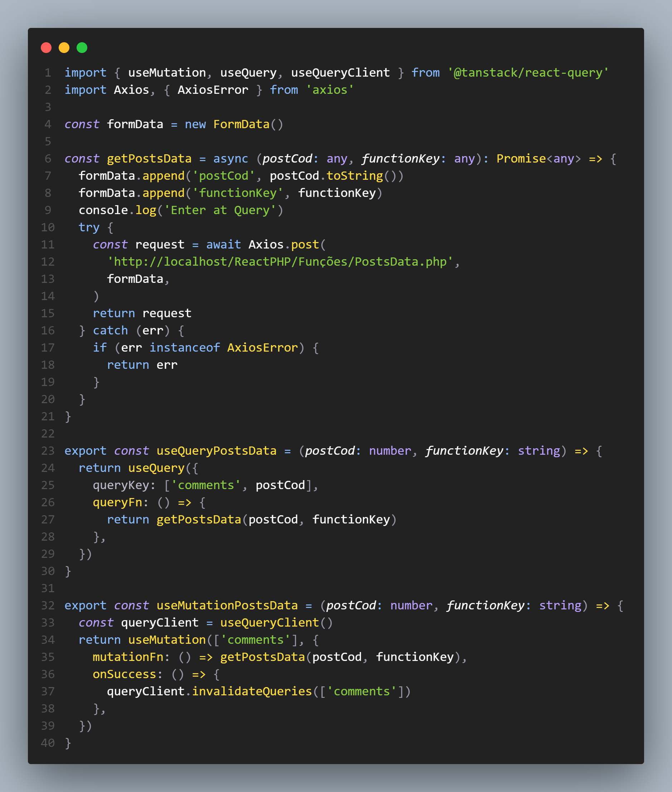Click the 'useQueryPostsData' name on line 23
Image resolution: width=672 pixels, height=792 pixels.
217,450
